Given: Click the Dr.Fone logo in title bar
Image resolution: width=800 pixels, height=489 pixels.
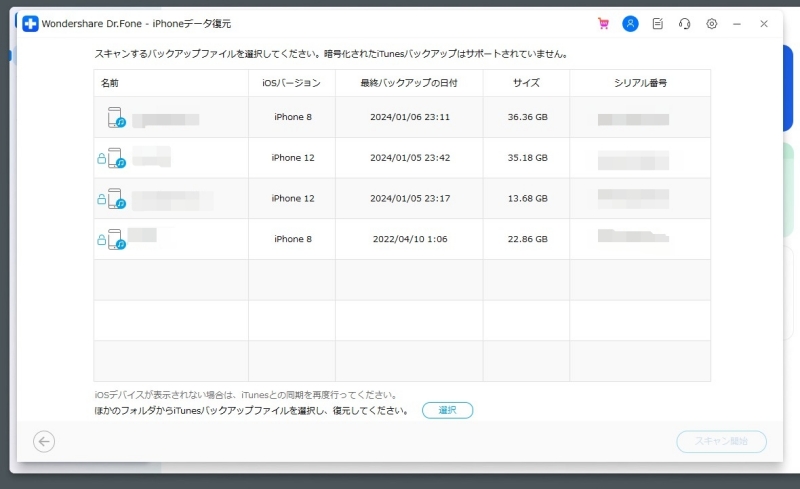Looking at the screenshot, I should (30, 23).
